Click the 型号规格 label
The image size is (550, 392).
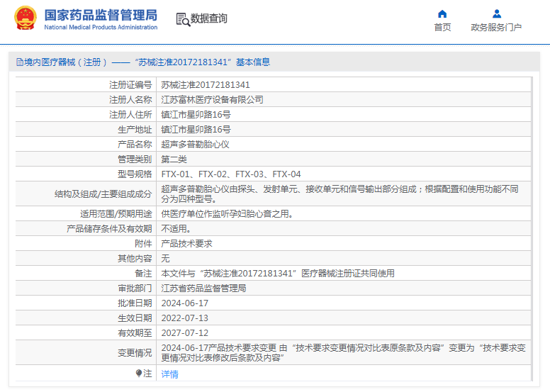click(x=135, y=174)
